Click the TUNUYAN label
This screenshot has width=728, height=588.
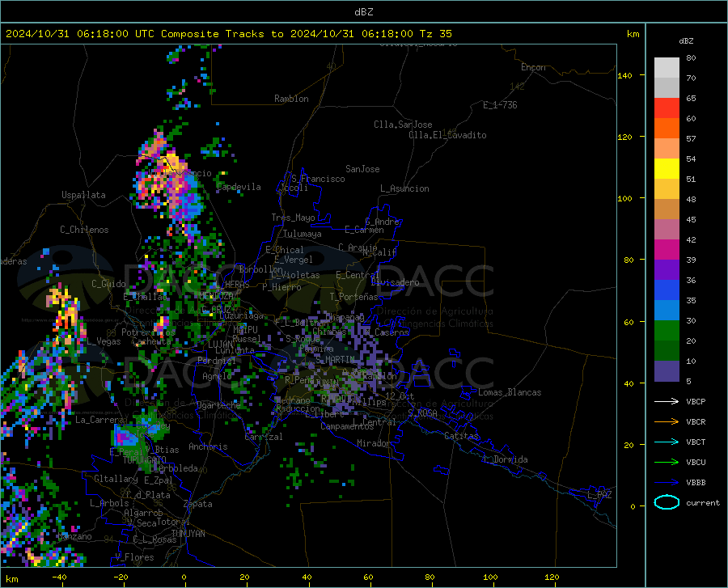tap(188, 534)
